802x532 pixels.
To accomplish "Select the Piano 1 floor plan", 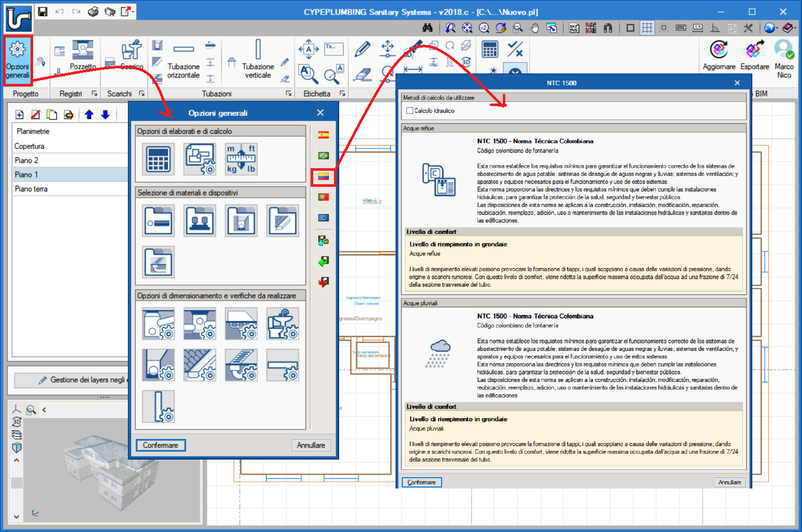I will (70, 174).
